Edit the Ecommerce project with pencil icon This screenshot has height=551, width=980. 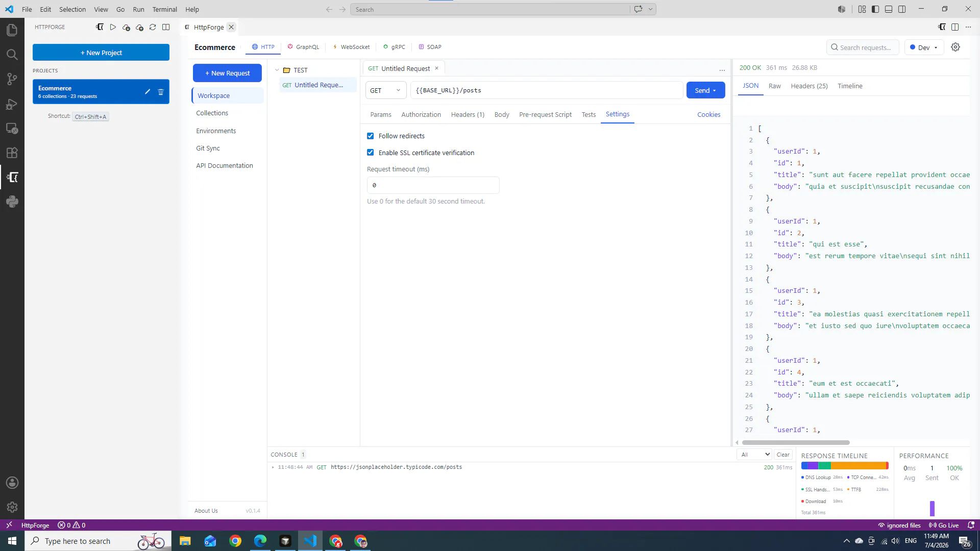[148, 92]
